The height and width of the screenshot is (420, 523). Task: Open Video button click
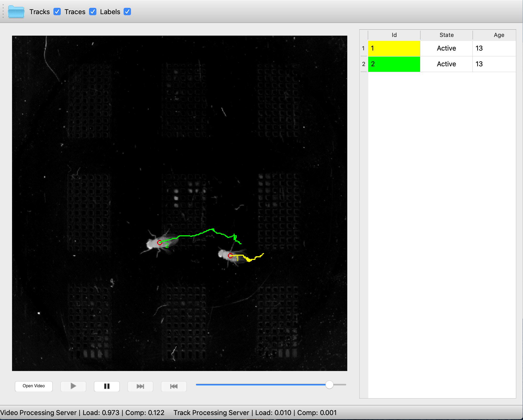34,386
